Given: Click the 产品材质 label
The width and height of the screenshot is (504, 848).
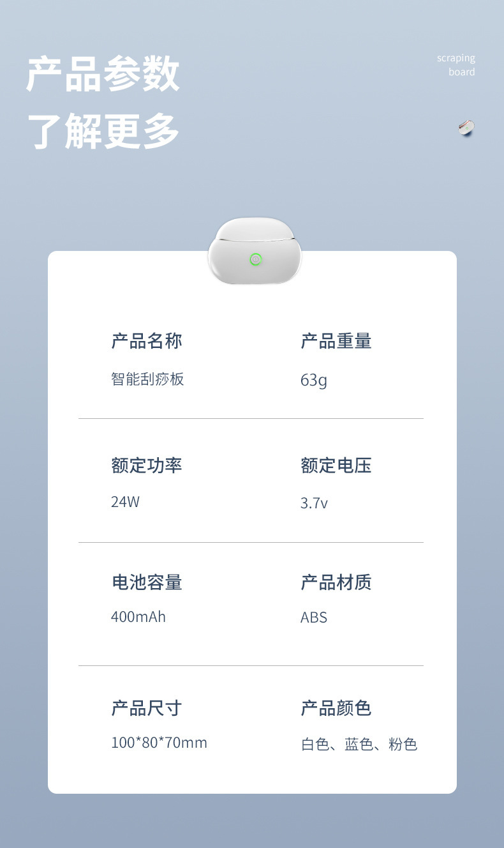Looking at the screenshot, I should tap(336, 582).
